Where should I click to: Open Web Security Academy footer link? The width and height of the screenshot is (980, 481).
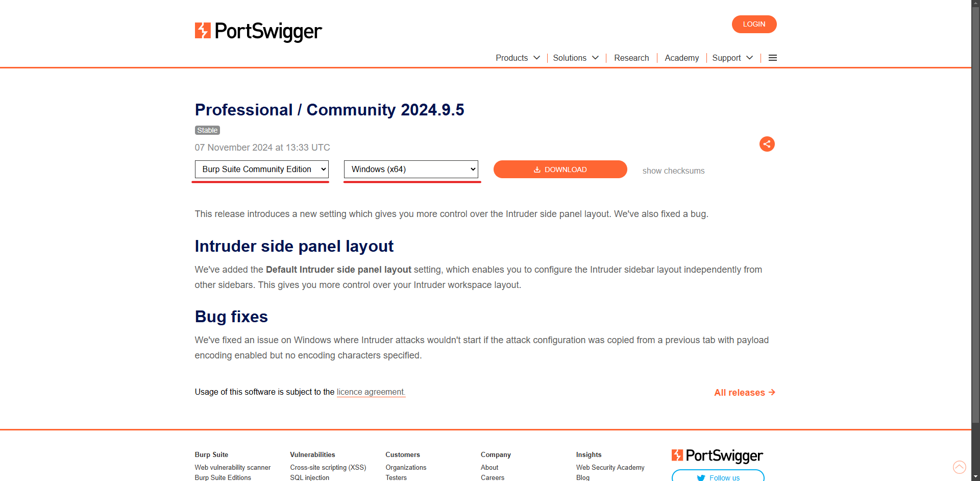610,467
